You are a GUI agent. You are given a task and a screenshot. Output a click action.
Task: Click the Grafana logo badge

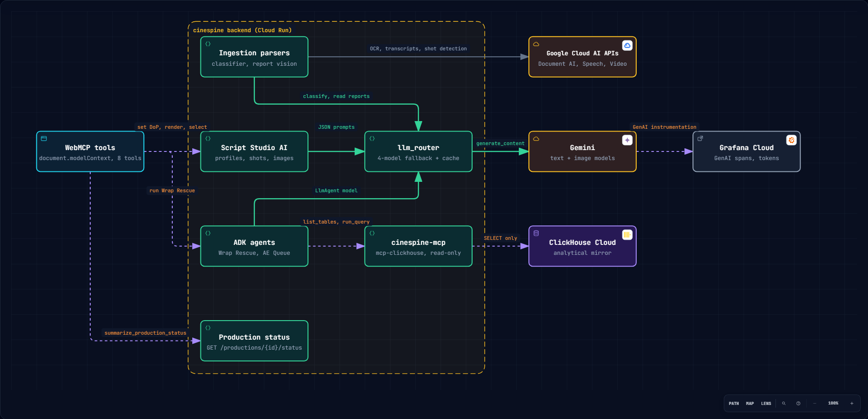(791, 140)
